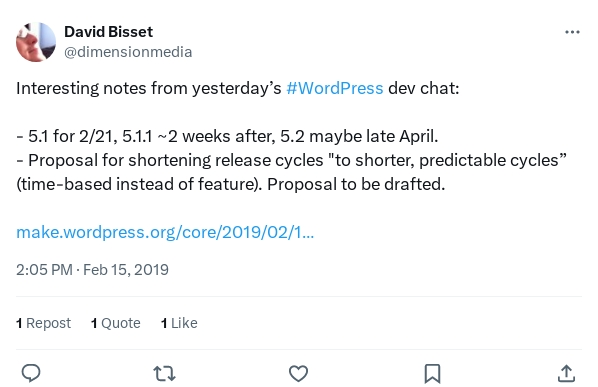Viewport: 598px width, 387px height.
Task: Visit the @dimensionmedia handle
Action: 128,52
